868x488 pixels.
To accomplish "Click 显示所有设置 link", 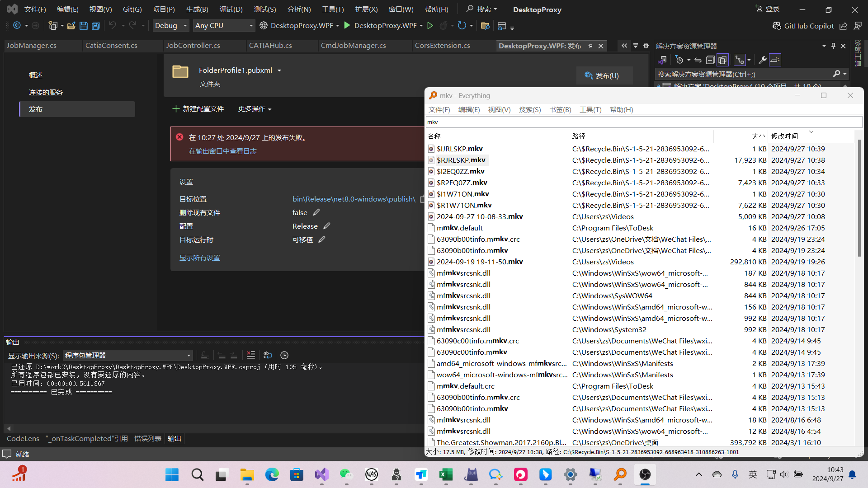I will (200, 258).
